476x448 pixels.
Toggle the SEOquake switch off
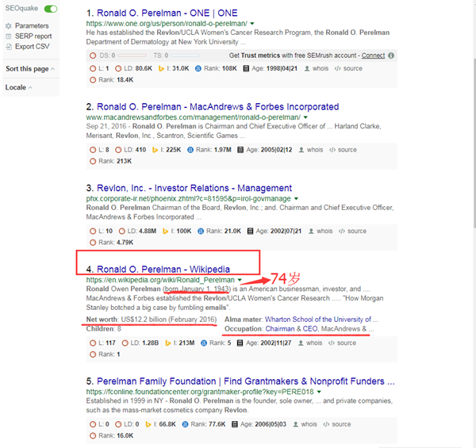pyautogui.click(x=51, y=9)
